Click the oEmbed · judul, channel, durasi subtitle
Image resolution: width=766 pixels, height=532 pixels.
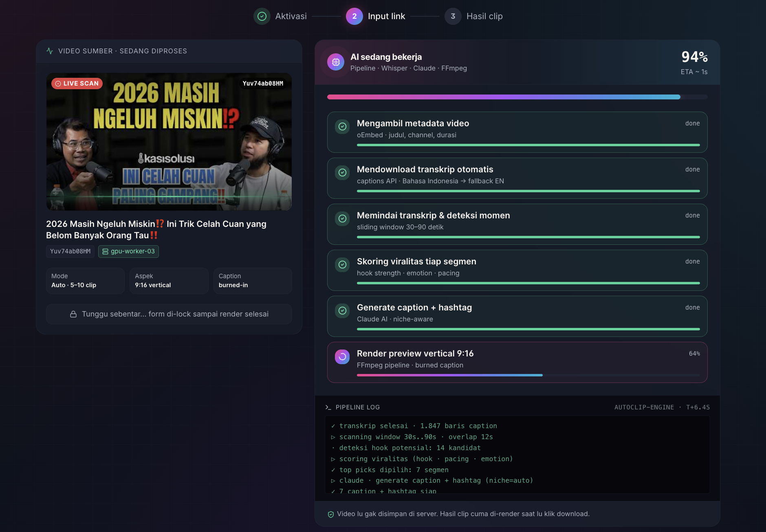pos(407,135)
